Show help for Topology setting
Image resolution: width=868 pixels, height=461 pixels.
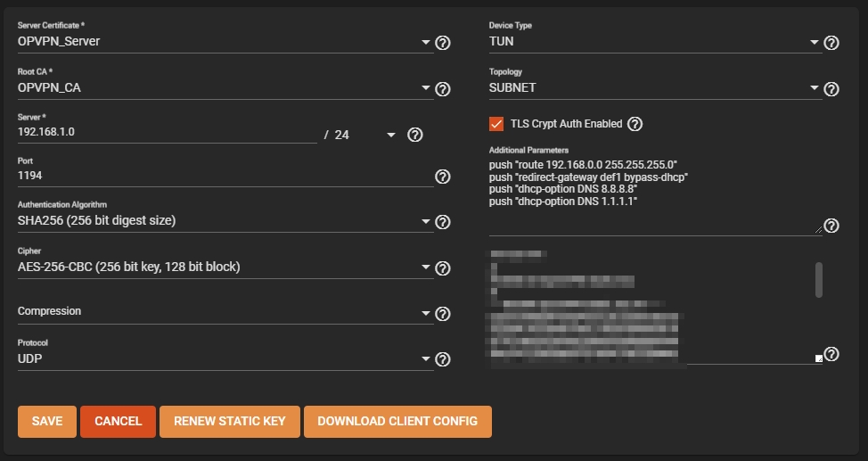click(x=831, y=89)
